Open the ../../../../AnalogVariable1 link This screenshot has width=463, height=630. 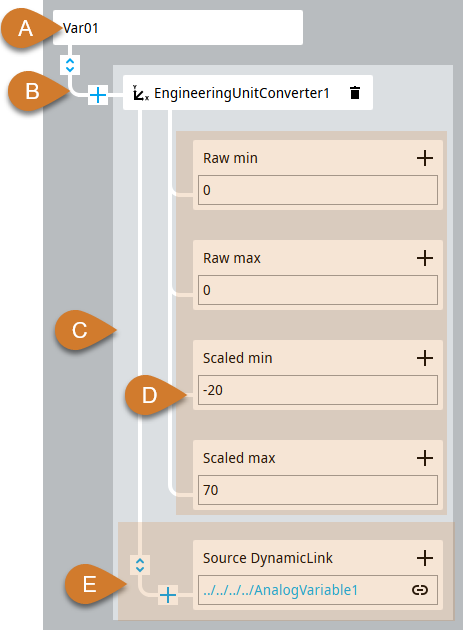281,590
